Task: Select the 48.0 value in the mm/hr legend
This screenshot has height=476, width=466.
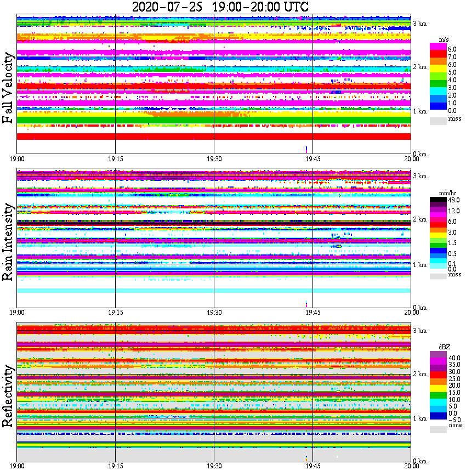Action: click(454, 200)
